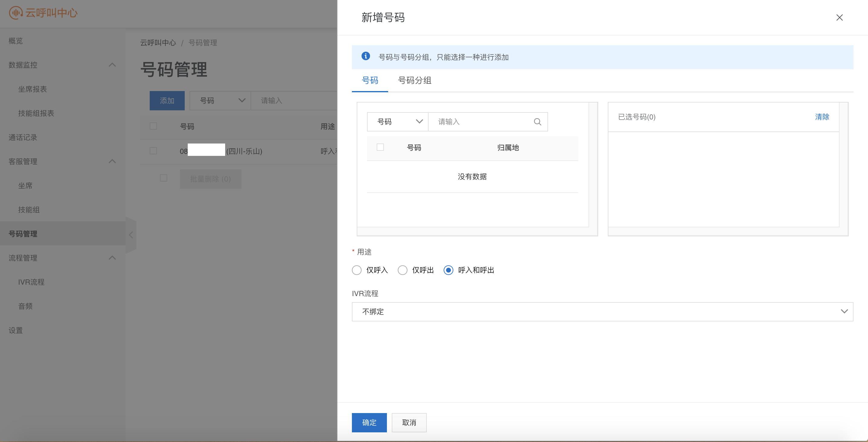Image resolution: width=868 pixels, height=442 pixels.
Task: Open 坐席 under 客服管理
Action: (25, 186)
